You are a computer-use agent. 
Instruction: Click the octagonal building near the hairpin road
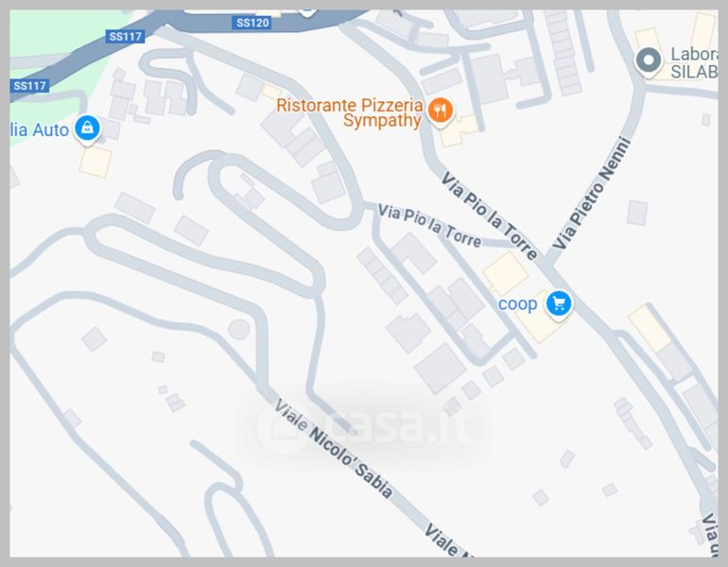239,330
